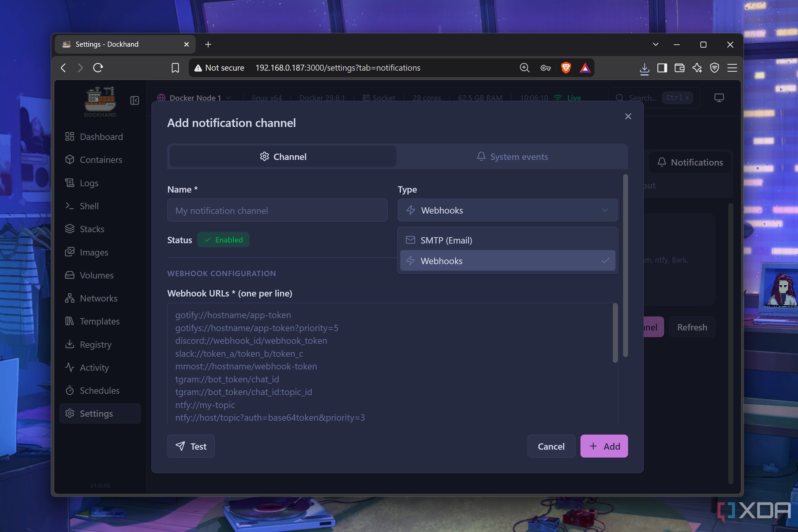Screen dimensions: 798x532
Task: Open Activity in the sidebar
Action: pyautogui.click(x=100, y=367)
